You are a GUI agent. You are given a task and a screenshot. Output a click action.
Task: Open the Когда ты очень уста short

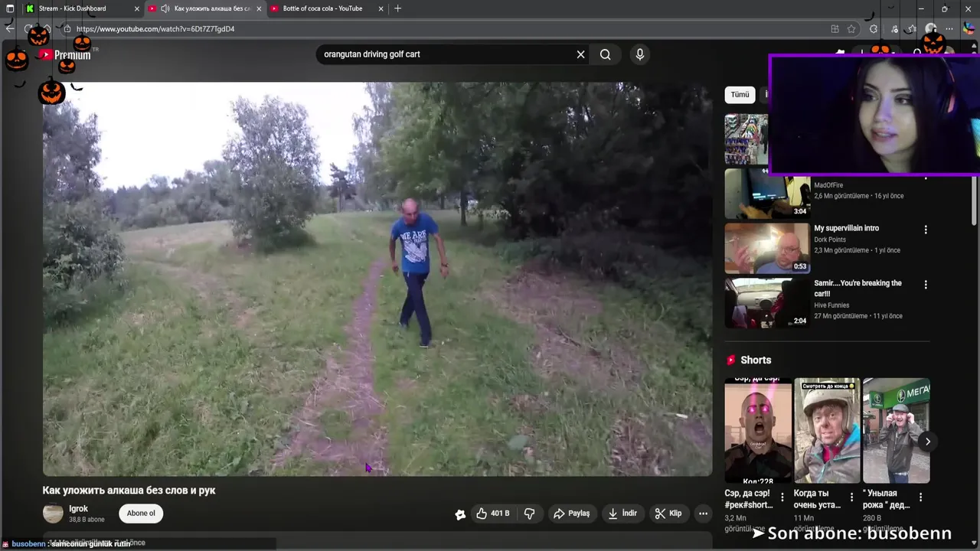tap(827, 430)
